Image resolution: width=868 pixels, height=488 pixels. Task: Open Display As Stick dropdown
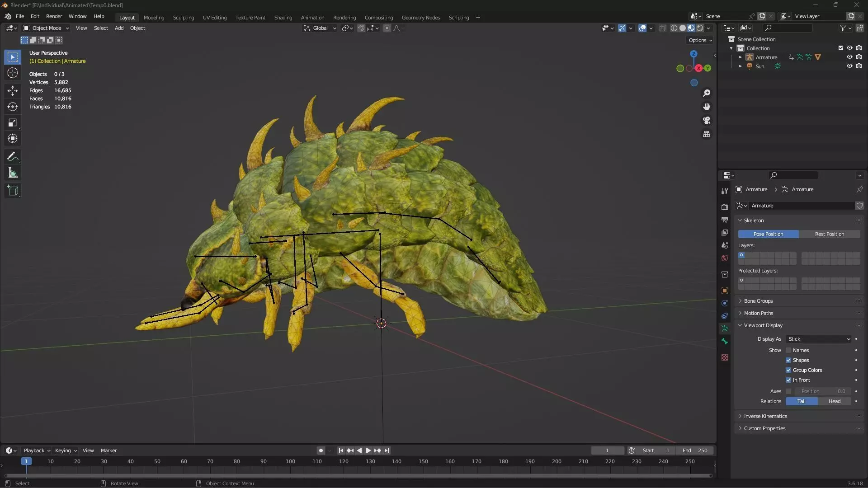pos(819,339)
